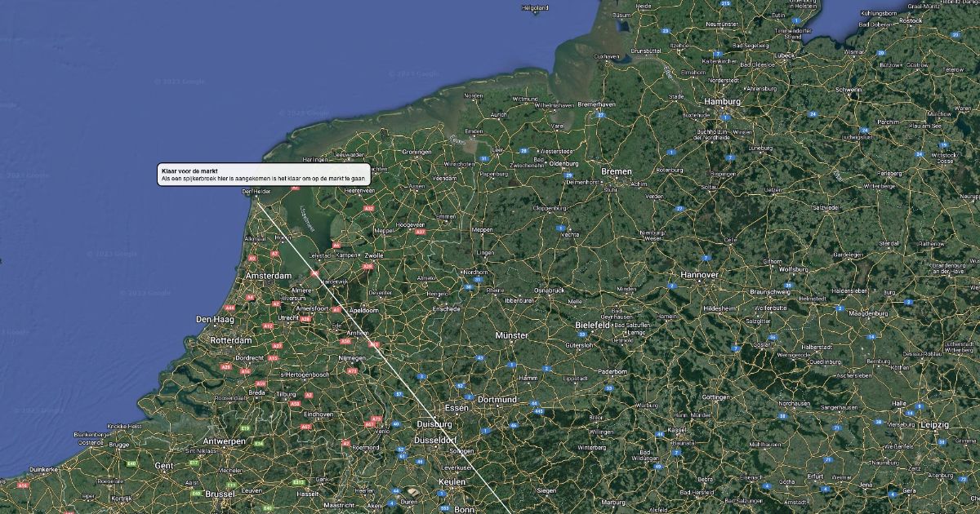The image size is (980, 514).
Task: Click the A44 road shield near Den Haag
Action: (230, 308)
